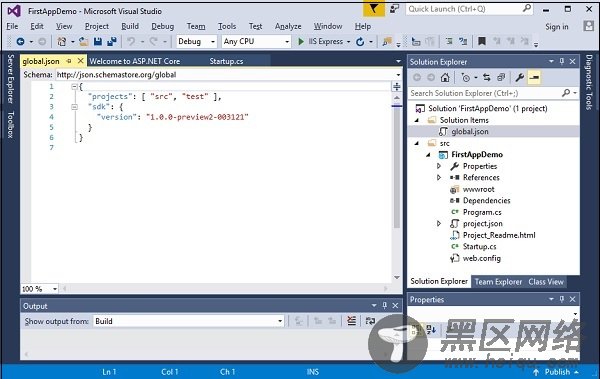Toggle auto-hide pin on the Properties panel
This screenshot has height=379, width=600.
[562, 299]
